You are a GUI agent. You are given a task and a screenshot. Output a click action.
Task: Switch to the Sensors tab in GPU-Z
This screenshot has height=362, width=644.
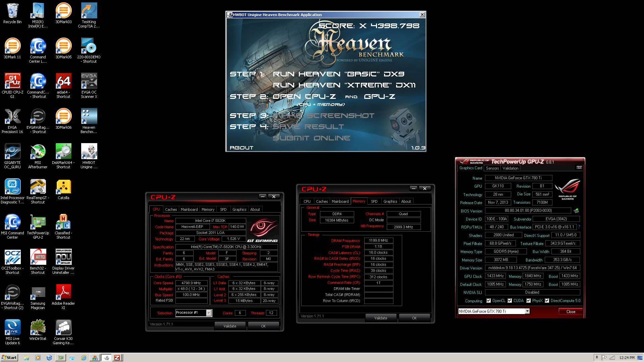tap(492, 168)
